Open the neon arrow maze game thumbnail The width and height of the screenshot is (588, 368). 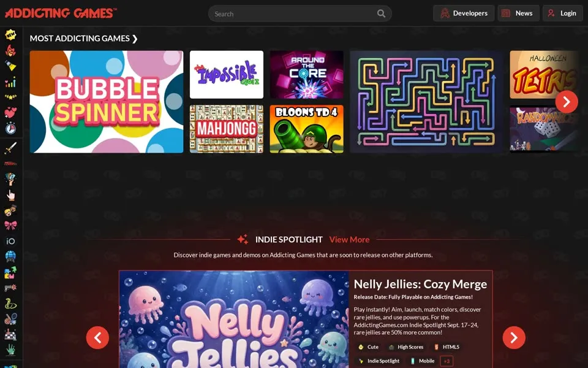[x=427, y=102]
